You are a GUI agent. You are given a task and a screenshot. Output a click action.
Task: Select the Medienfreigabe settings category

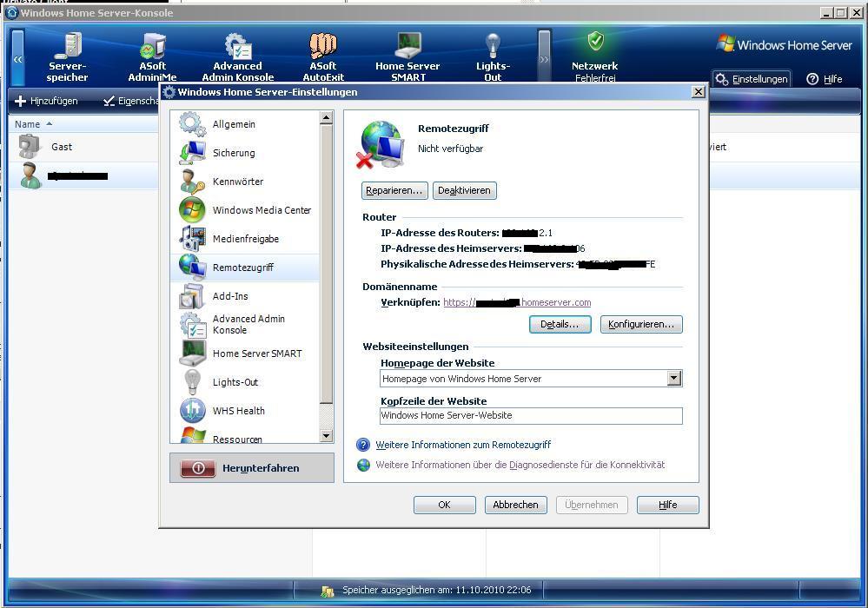245,239
